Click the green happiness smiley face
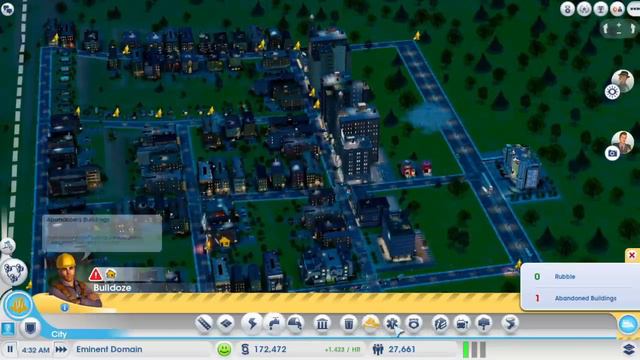This screenshot has height=360, width=640. tap(224, 349)
